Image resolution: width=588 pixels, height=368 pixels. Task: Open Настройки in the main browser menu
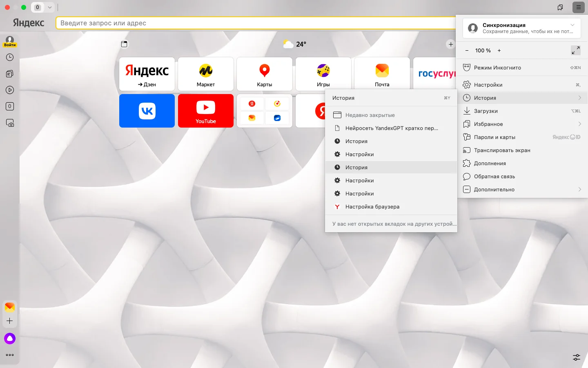coord(523,85)
